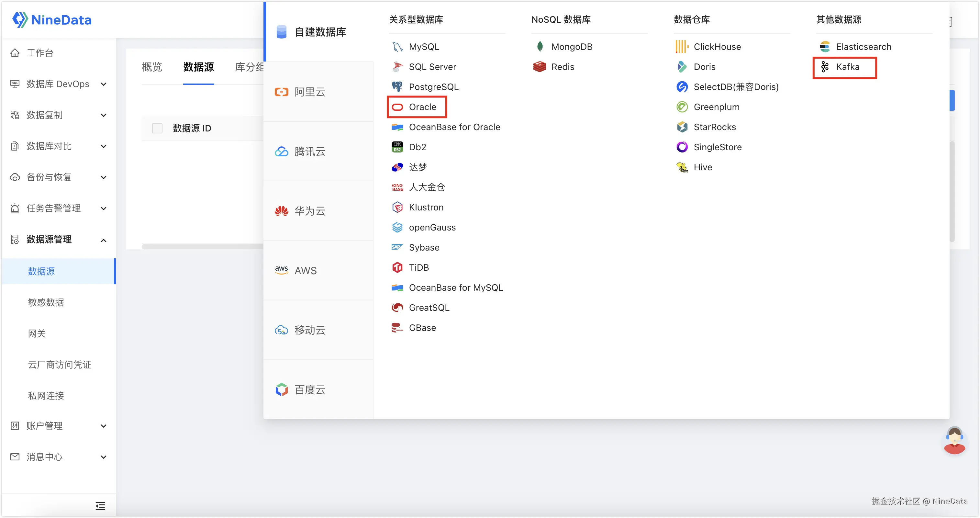Select the Elasticsearch icon
This screenshot has width=980, height=518.
point(824,47)
